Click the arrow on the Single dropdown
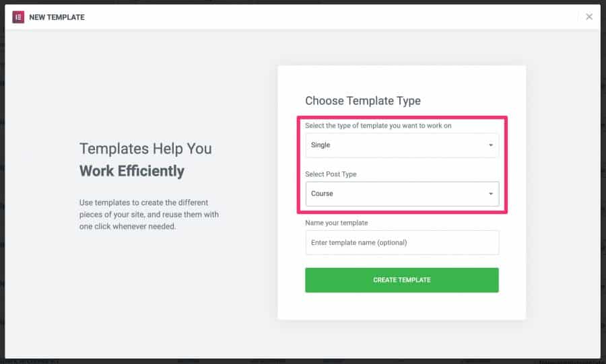Image resolution: width=606 pixels, height=364 pixels. point(490,145)
